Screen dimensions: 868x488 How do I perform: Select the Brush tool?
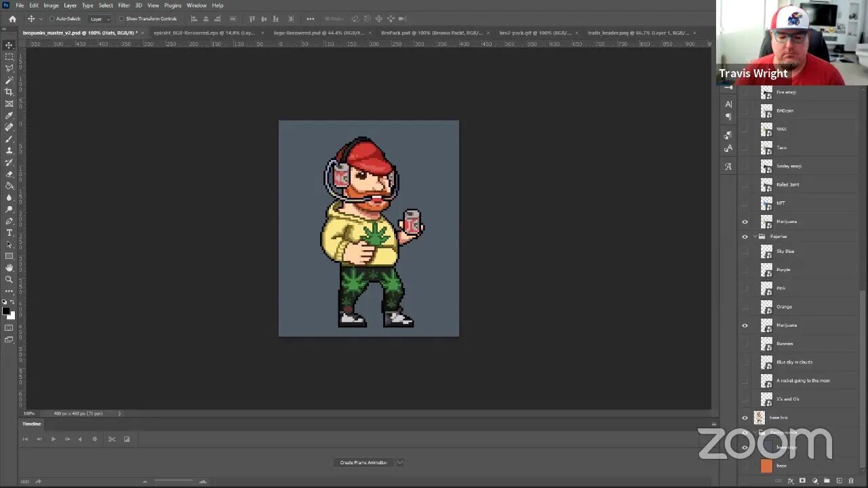pos(9,139)
